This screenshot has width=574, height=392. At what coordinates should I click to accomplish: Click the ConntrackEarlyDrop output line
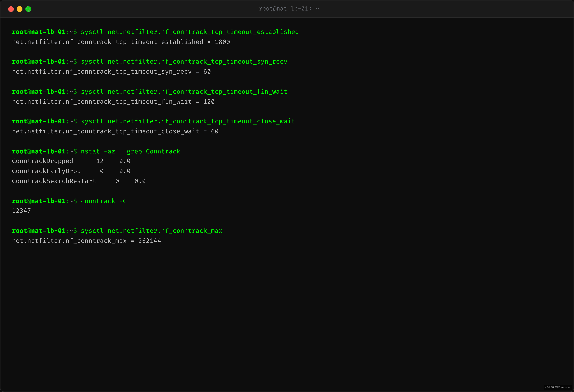[x=71, y=171]
